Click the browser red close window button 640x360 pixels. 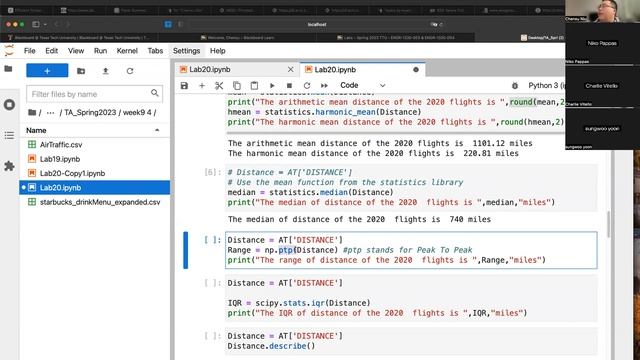[x=8, y=24]
